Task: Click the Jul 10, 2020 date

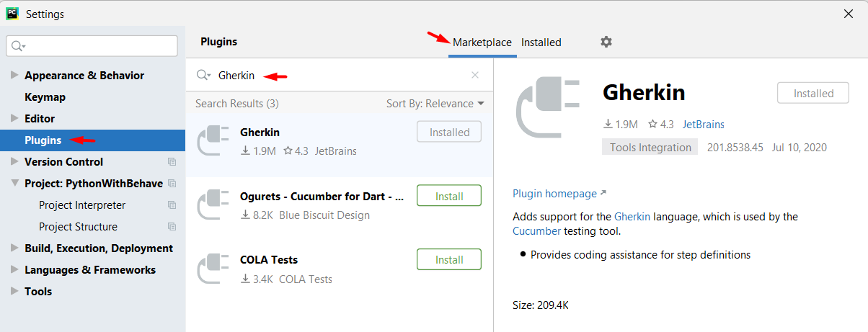Action: [x=799, y=147]
